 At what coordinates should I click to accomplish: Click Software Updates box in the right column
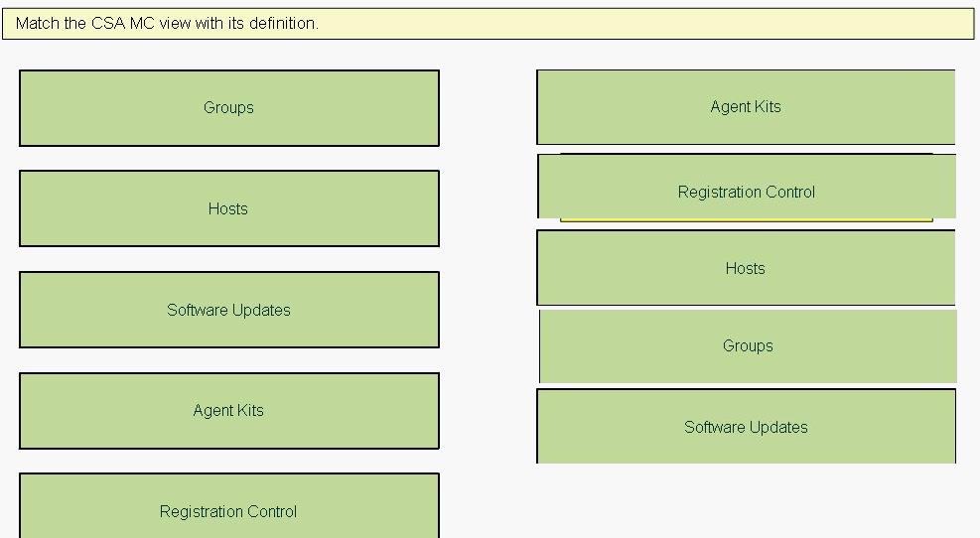pyautogui.click(x=747, y=426)
